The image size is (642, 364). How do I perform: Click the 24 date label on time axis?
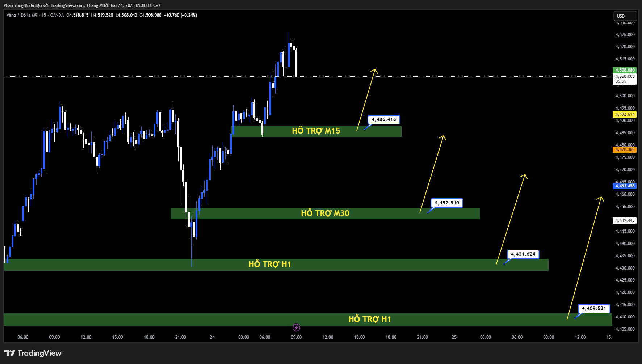212,337
